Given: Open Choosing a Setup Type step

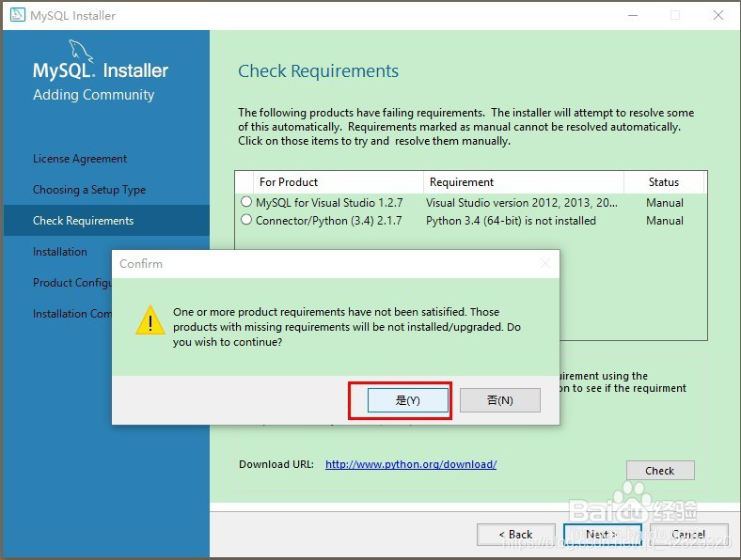Looking at the screenshot, I should [89, 190].
